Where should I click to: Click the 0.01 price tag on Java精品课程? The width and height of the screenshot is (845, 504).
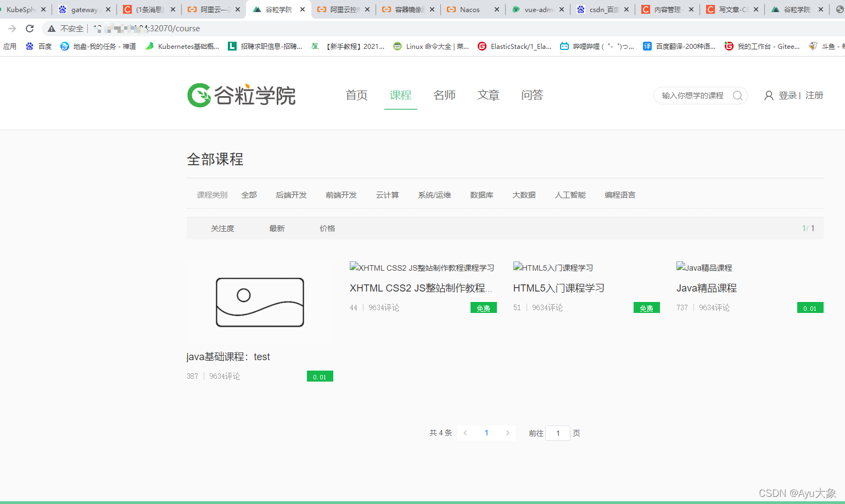point(810,308)
